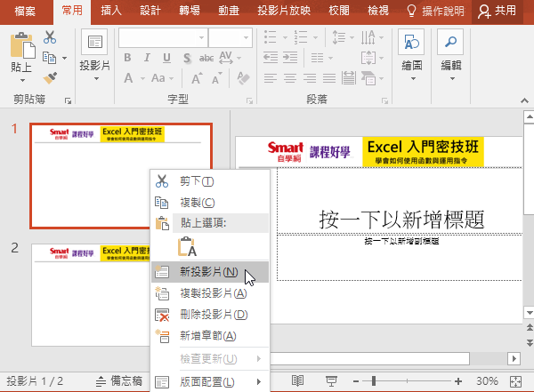534x392 pixels.
Task: Click the Increase Font Size icon
Action: [x=198, y=78]
